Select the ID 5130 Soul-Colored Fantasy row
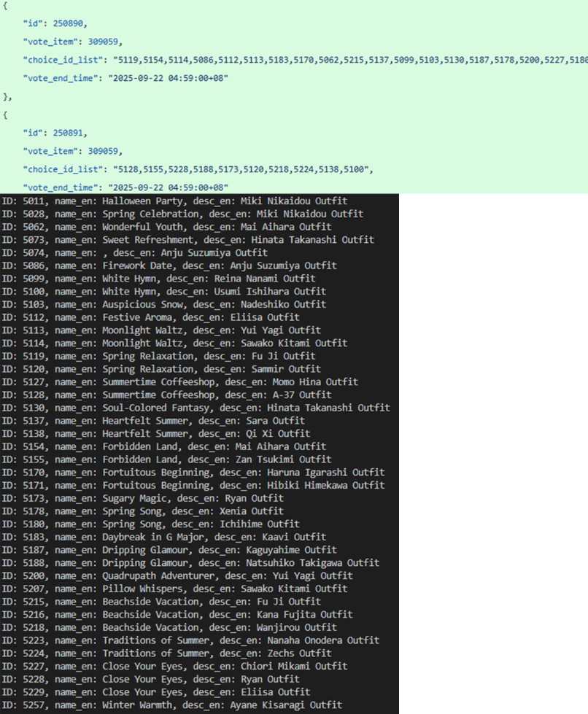The image size is (588, 714). [x=196, y=408]
